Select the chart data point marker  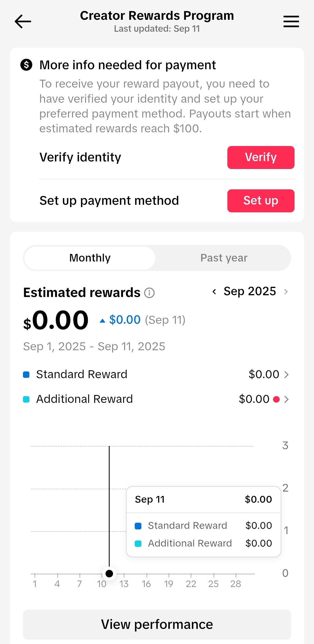(x=109, y=574)
